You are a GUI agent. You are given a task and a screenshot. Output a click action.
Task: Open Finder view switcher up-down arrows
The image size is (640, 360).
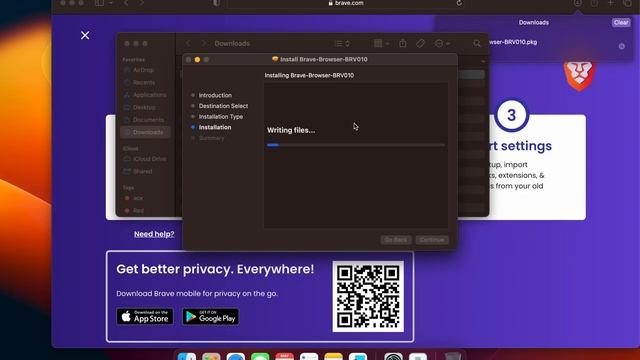point(347,43)
